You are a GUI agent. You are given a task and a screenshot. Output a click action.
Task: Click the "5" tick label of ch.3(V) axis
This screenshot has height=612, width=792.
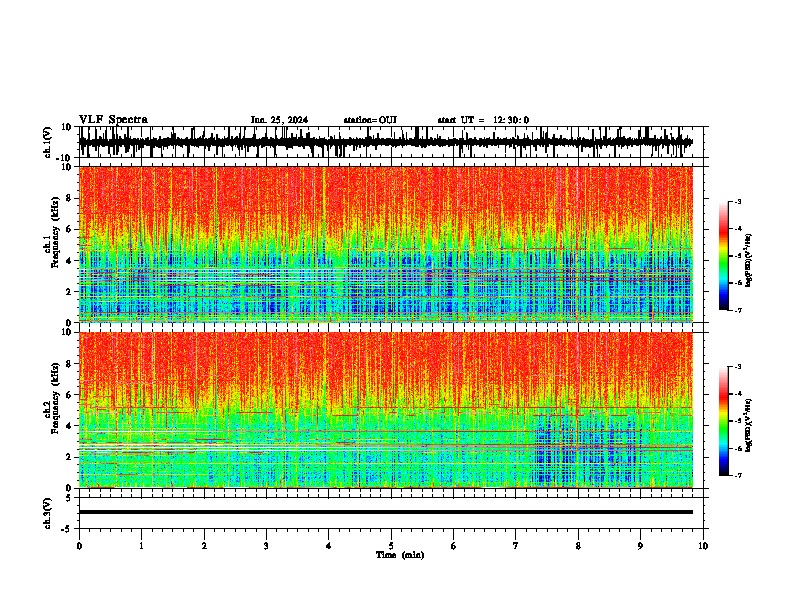click(69, 498)
